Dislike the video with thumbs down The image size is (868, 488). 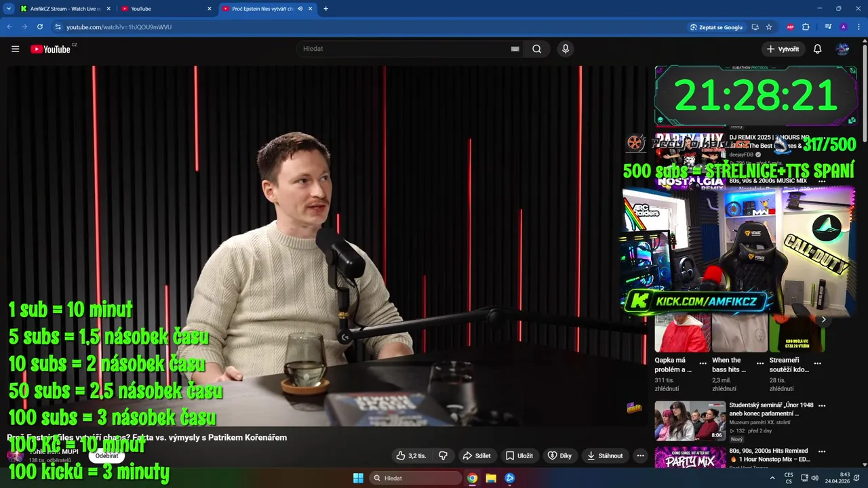click(x=443, y=456)
